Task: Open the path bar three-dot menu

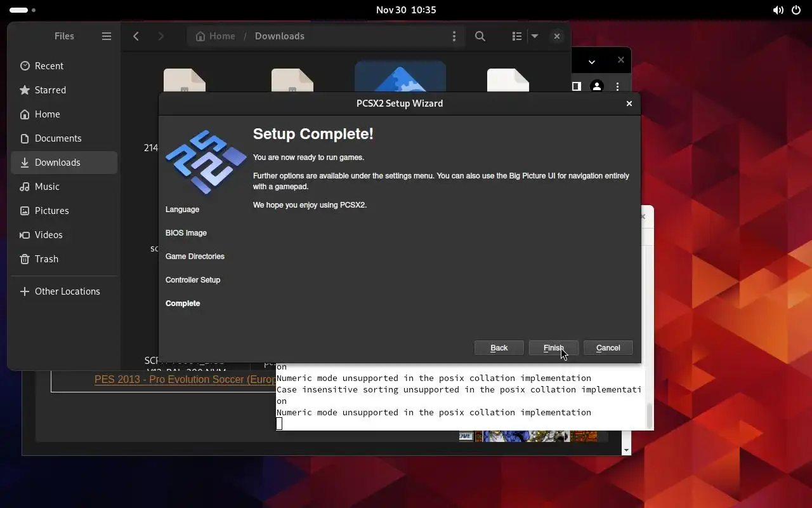Action: pyautogui.click(x=454, y=36)
